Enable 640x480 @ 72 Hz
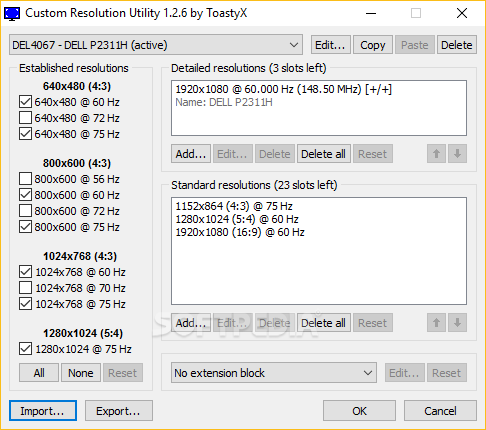This screenshot has height=430, width=486. coord(25,118)
